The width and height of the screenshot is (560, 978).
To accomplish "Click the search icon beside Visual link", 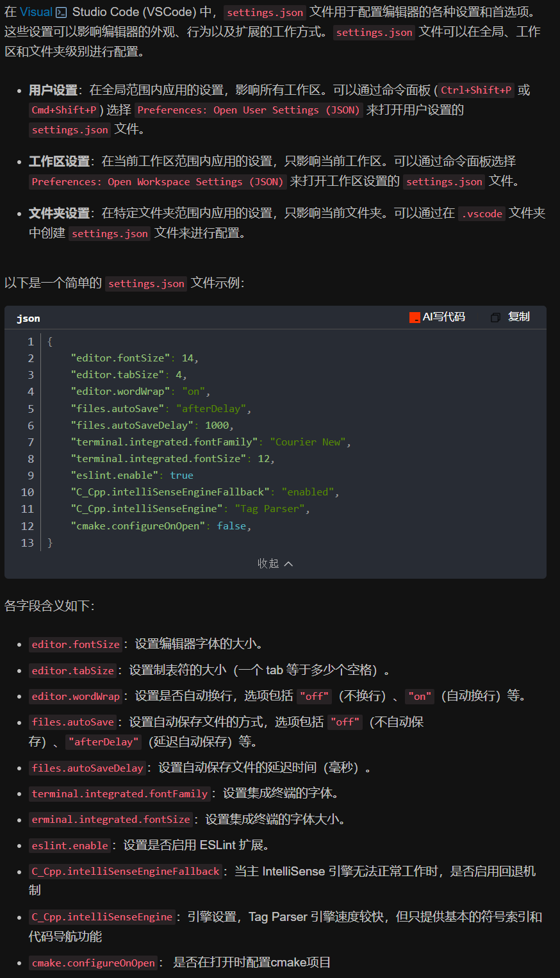I will [x=62, y=13].
